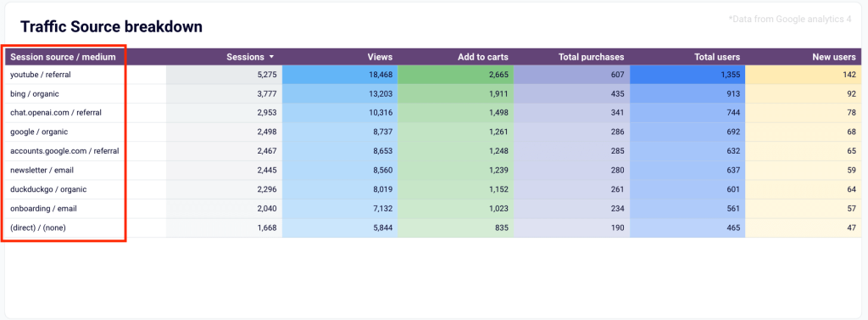868x320 pixels.
Task: Click the 1,023 add to carts cell
Action: coord(455,209)
